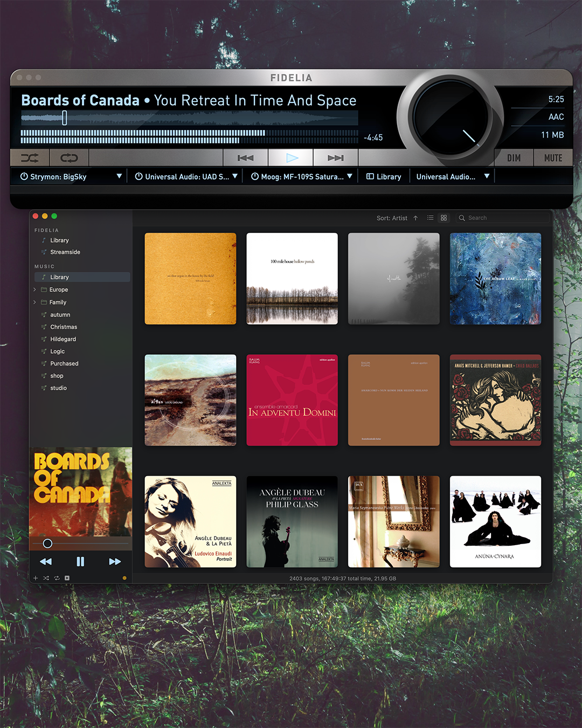Open the Strymon: BigSky dropdown arrow
Viewport: 582px width, 728px height.
tap(119, 176)
